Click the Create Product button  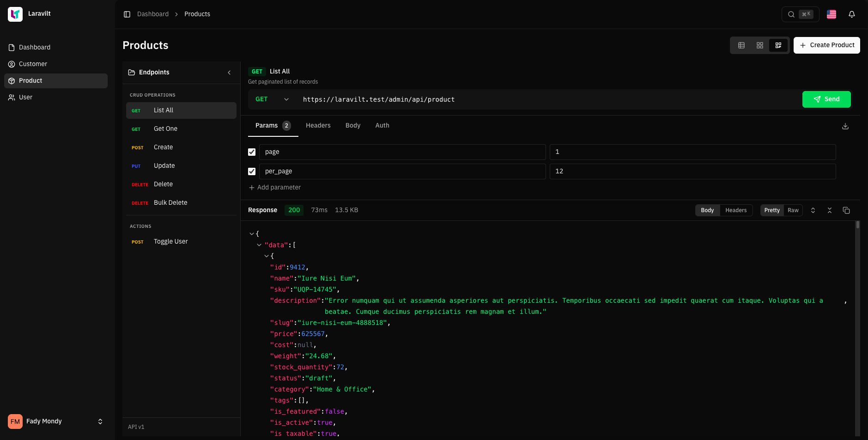(826, 45)
